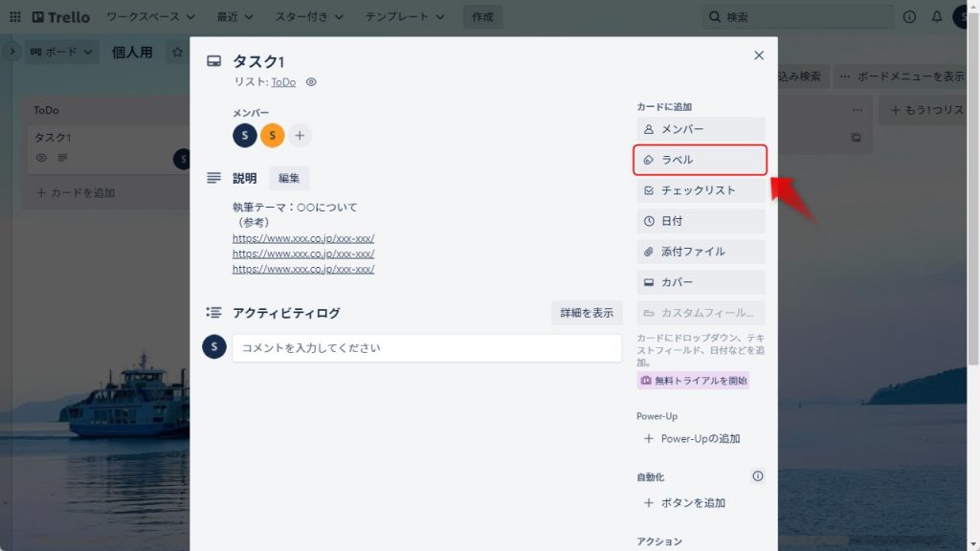The image size is (980, 551).
Task: Open ボードメニューを表示
Action: click(x=902, y=77)
